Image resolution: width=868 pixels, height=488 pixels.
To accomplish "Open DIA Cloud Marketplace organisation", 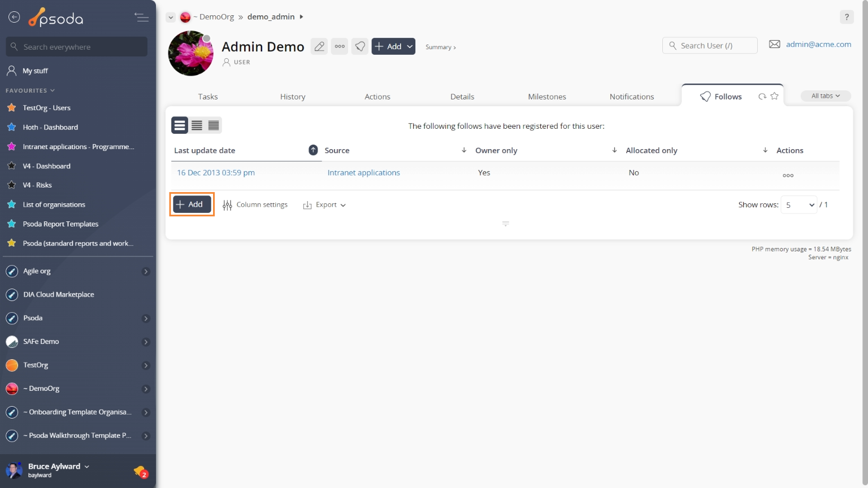I will [59, 295].
